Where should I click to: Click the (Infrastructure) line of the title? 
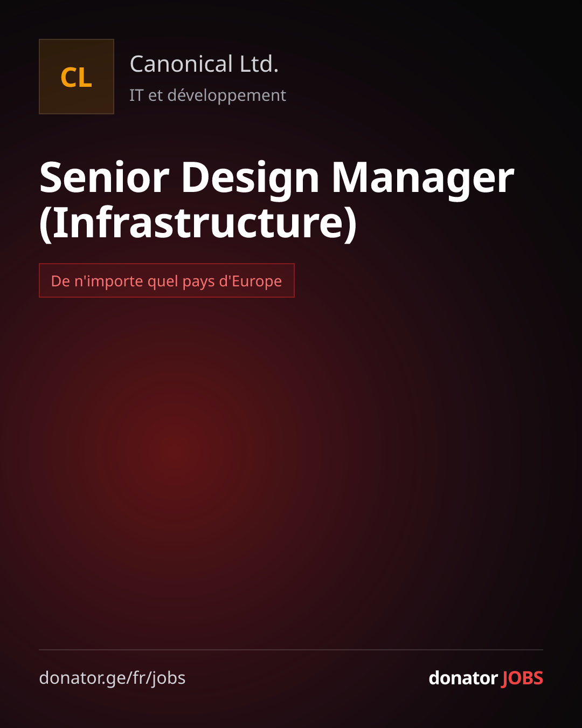pyautogui.click(x=198, y=223)
